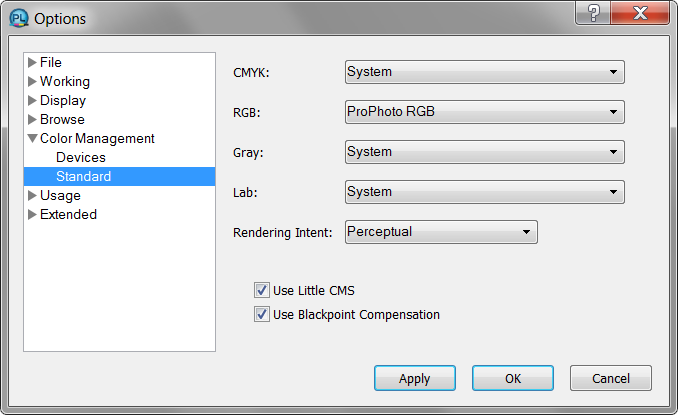Select the Devices tree item

pyautogui.click(x=81, y=157)
